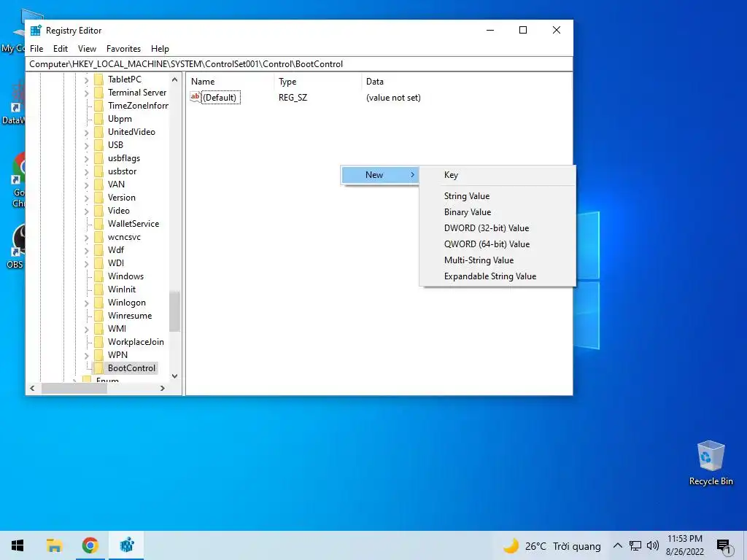Create a new Key from submenu
This screenshot has width=747, height=560.
(x=498, y=175)
